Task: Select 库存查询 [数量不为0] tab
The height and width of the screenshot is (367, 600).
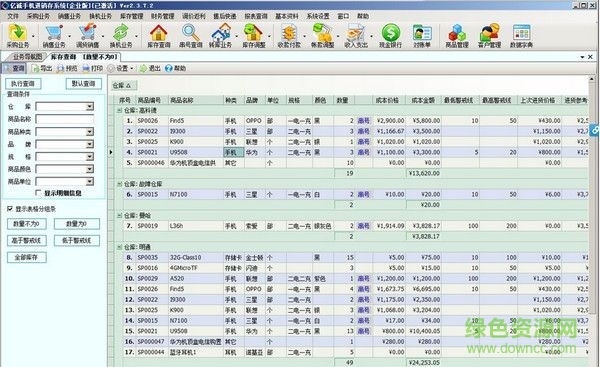Action: [84, 57]
